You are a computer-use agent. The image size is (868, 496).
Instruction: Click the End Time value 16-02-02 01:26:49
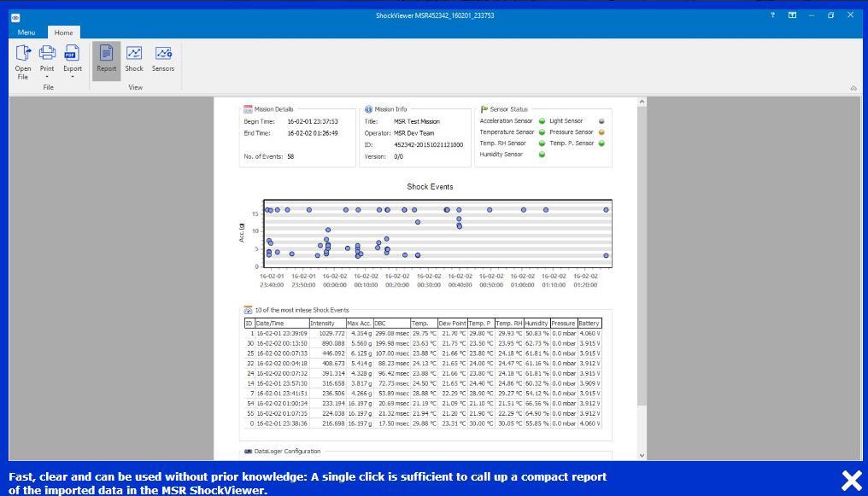[312, 133]
